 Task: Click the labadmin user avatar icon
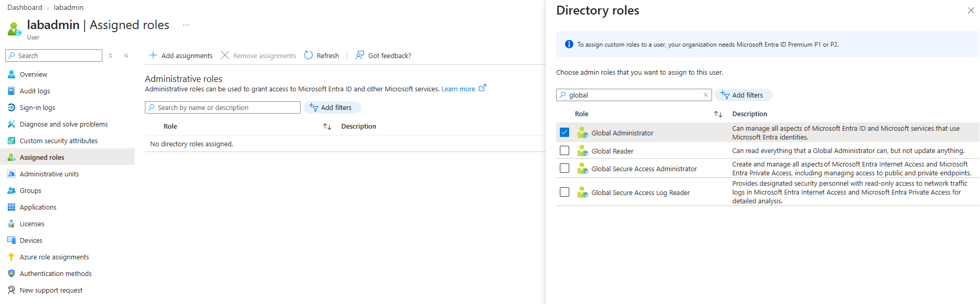(15, 29)
